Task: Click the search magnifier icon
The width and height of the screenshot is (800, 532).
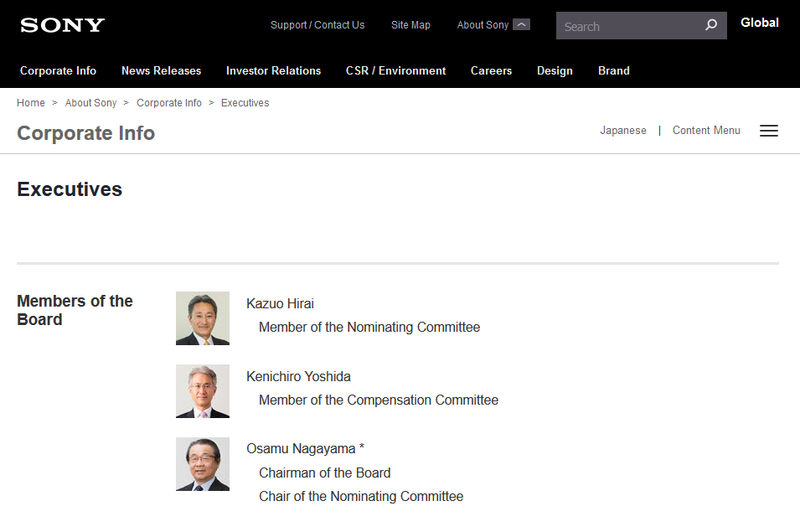Action: (x=710, y=25)
